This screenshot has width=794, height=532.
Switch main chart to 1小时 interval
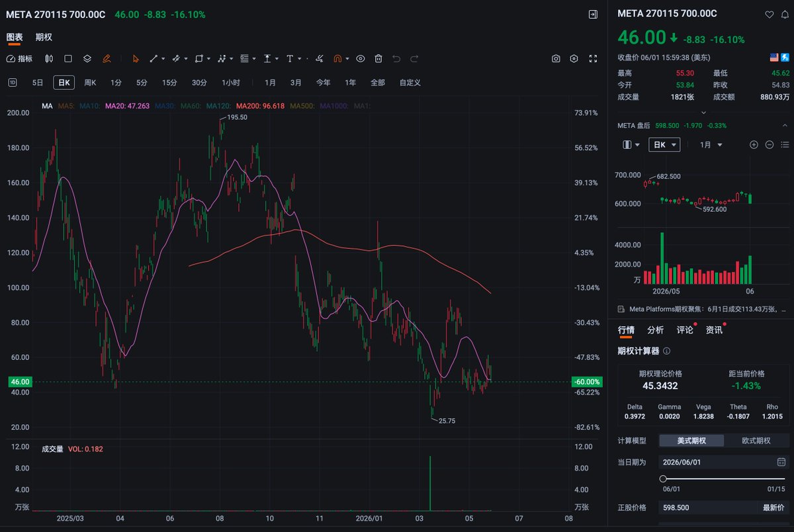pyautogui.click(x=231, y=83)
